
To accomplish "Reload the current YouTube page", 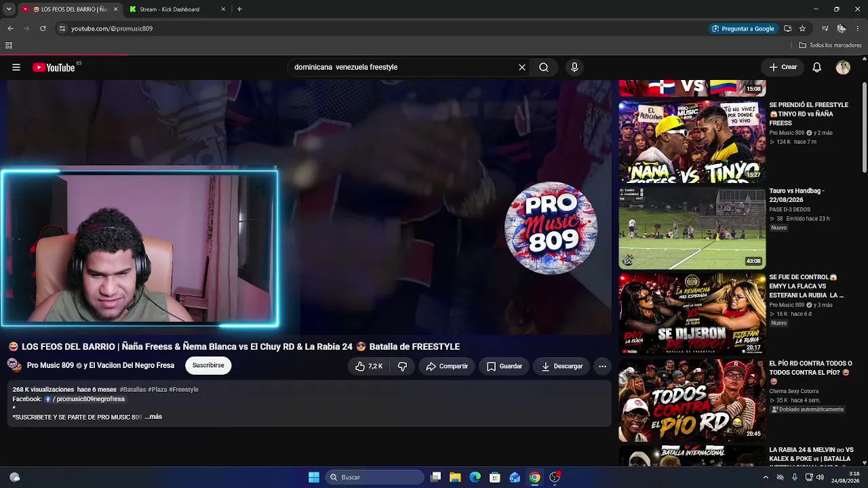I will [43, 28].
